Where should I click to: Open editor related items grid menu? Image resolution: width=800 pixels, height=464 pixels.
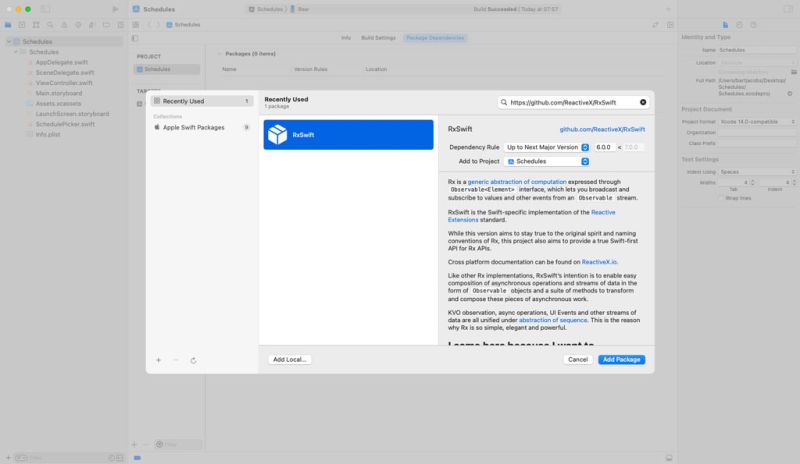click(136, 25)
